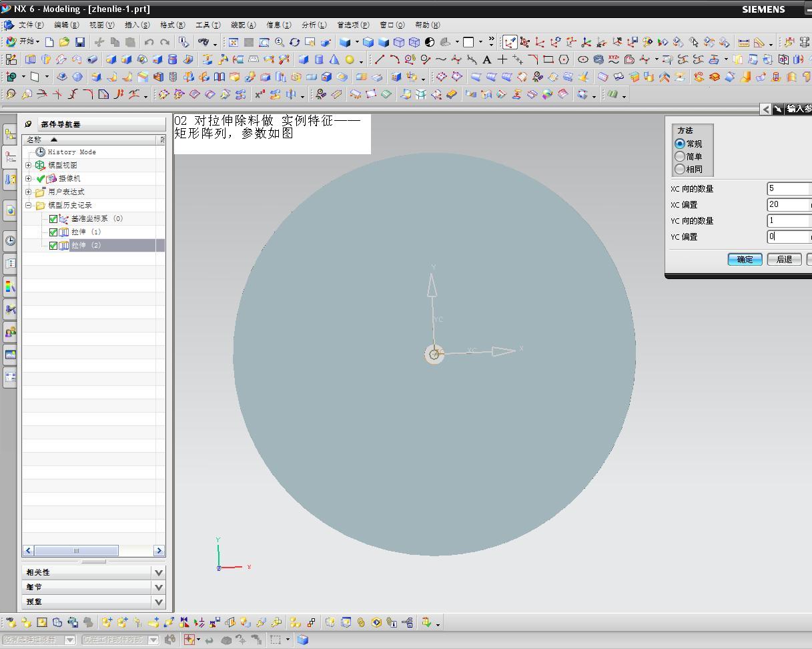Insert a Sphere primitive
The width and height of the screenshot is (812, 649).
pos(350,59)
